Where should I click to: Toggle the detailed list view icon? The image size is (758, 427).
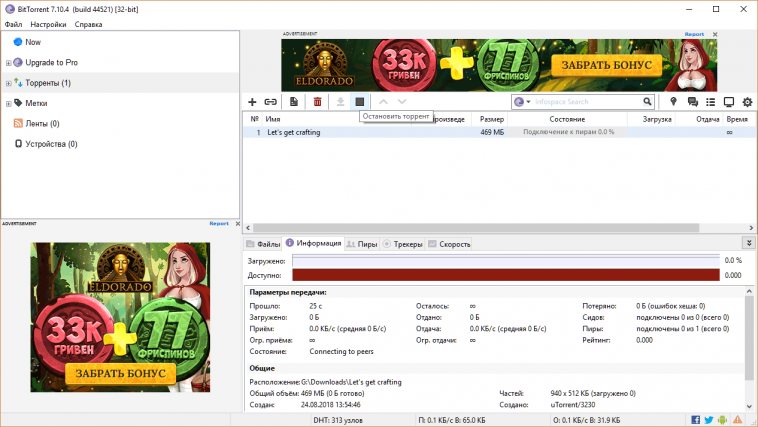[710, 102]
